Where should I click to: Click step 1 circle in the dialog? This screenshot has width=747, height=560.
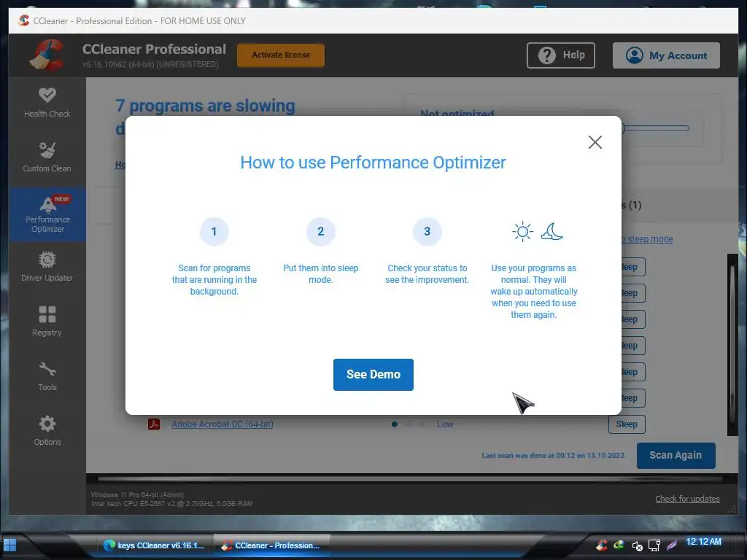[214, 231]
